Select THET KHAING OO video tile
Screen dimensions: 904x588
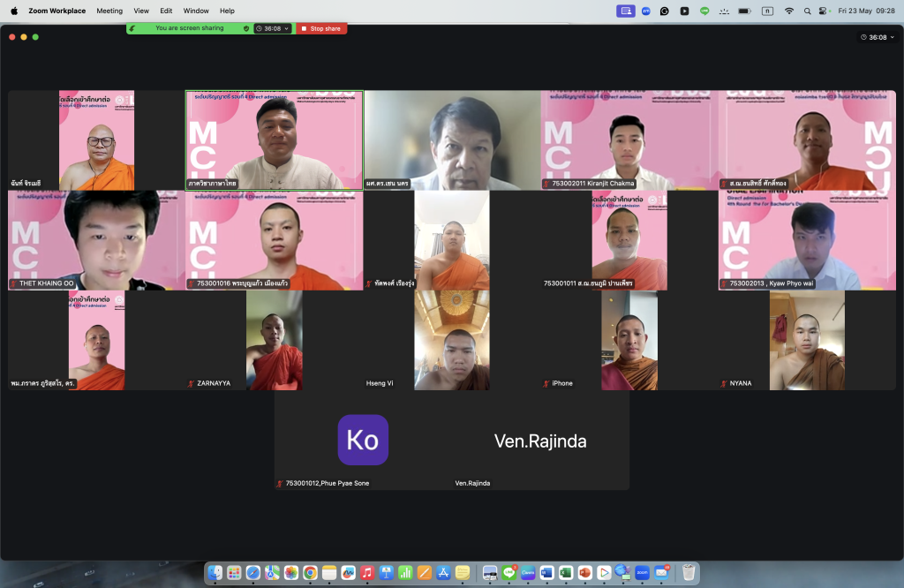click(x=97, y=240)
